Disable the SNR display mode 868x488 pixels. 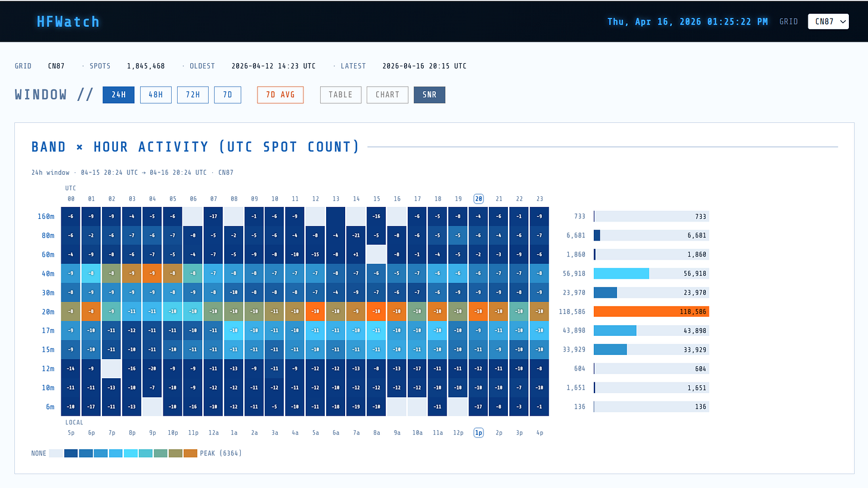coord(429,94)
